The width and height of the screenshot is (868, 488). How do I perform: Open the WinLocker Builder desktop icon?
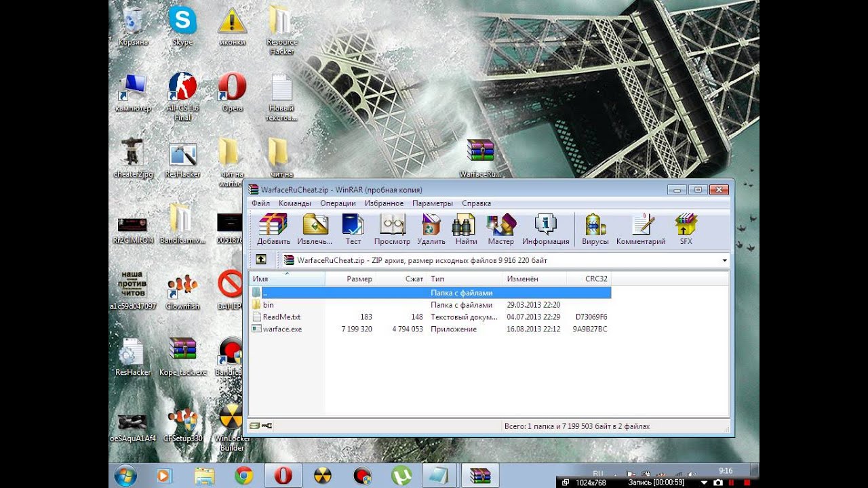232,427
